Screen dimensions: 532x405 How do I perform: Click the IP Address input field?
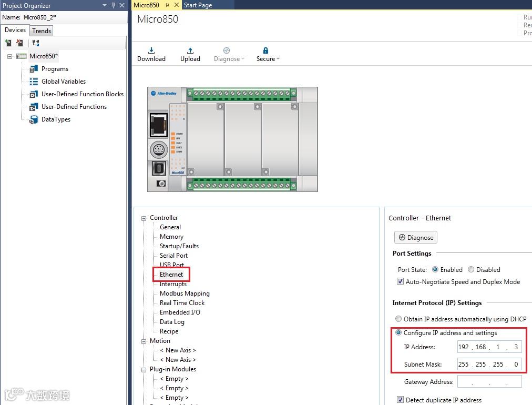489,347
